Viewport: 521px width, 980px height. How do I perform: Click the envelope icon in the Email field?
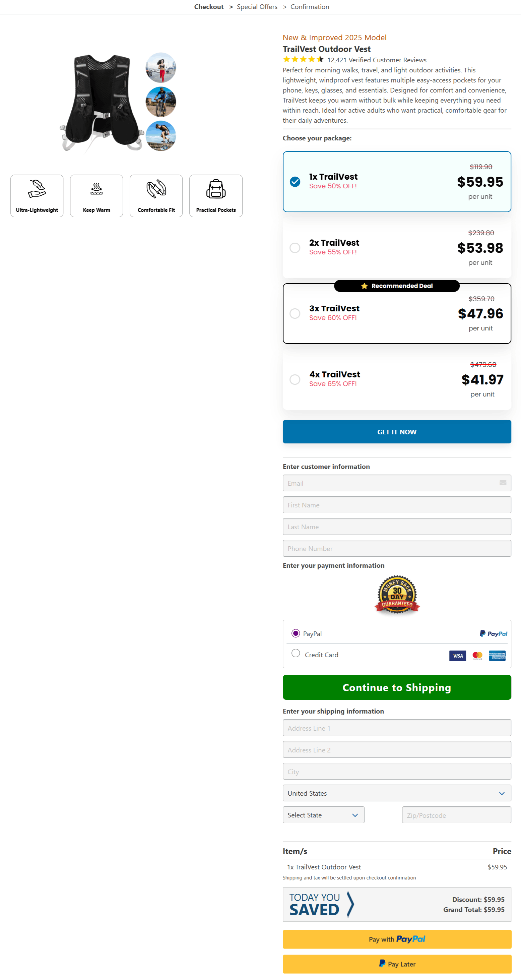point(503,483)
